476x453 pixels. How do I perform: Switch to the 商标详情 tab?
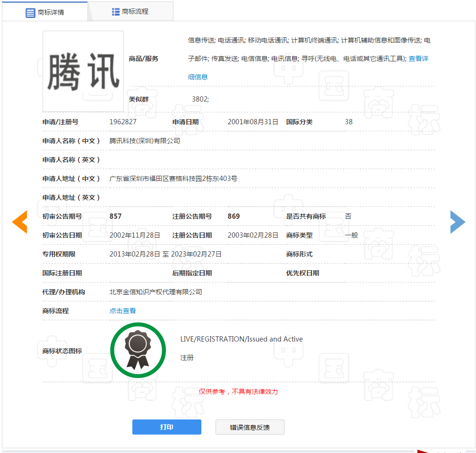coord(44,12)
